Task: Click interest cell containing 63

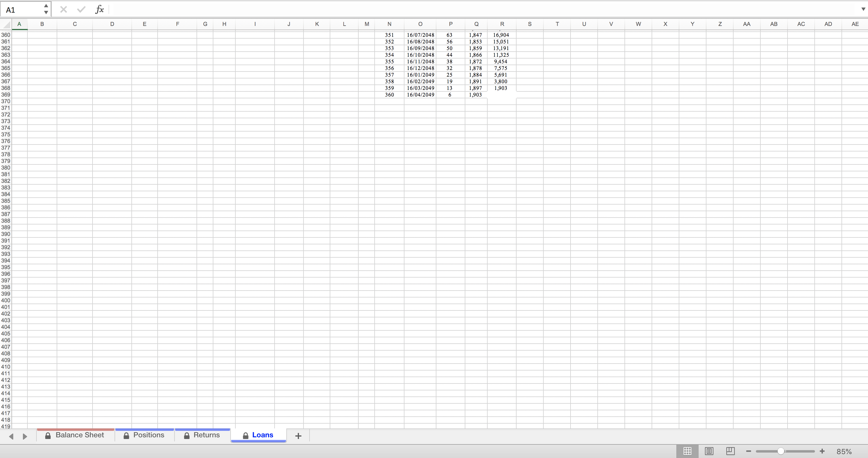Action: [x=451, y=35]
